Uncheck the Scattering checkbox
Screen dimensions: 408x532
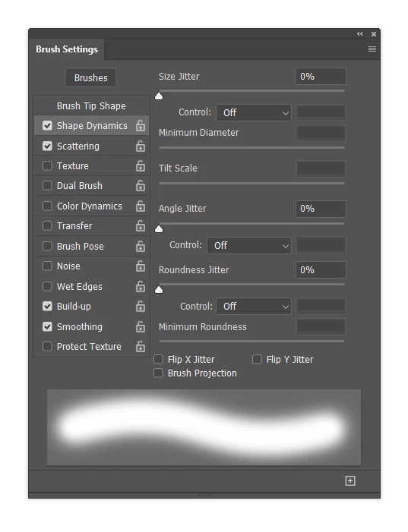pyautogui.click(x=47, y=146)
